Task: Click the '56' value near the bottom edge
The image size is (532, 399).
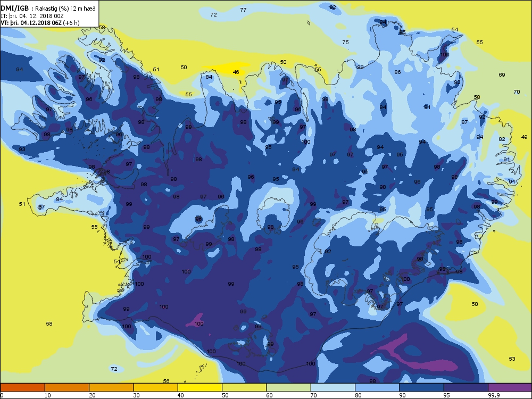Action: [x=166, y=381]
